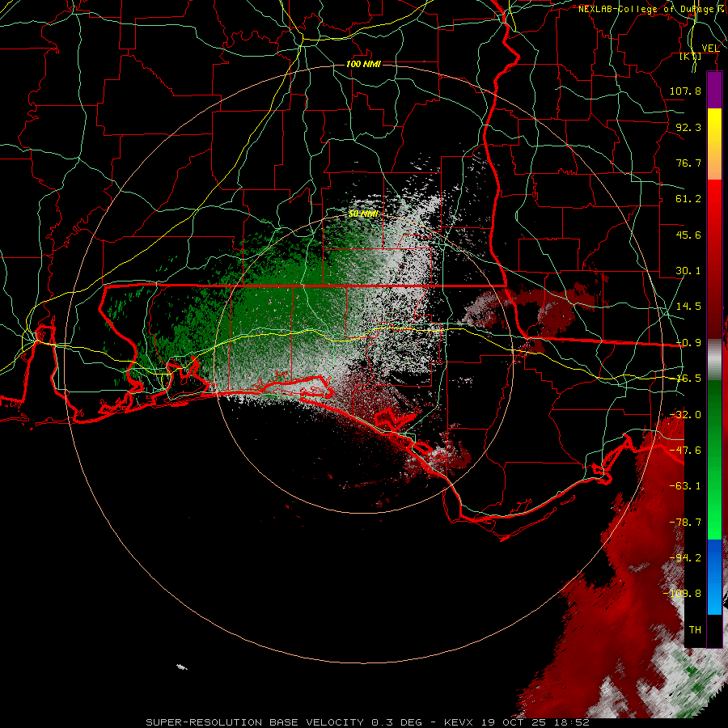Click the 100 NMI range ring label
The height and width of the screenshot is (728, 728).
pyautogui.click(x=363, y=64)
